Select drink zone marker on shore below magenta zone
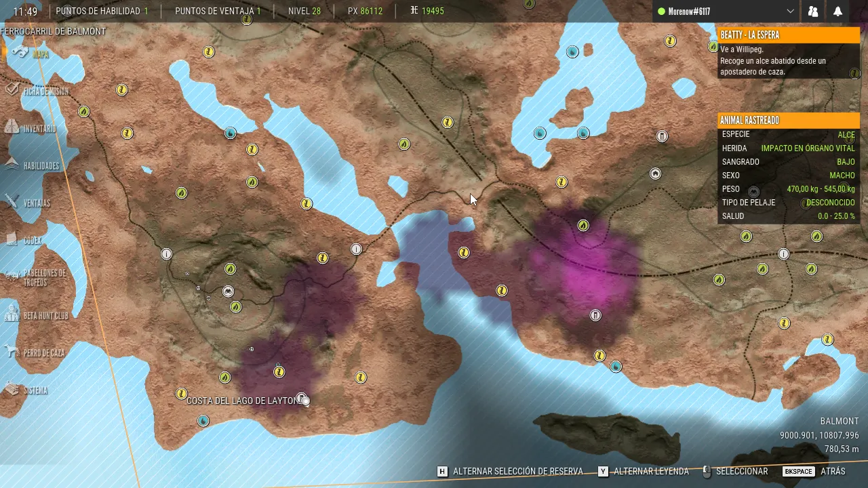This screenshot has width=868, height=488. [x=616, y=367]
